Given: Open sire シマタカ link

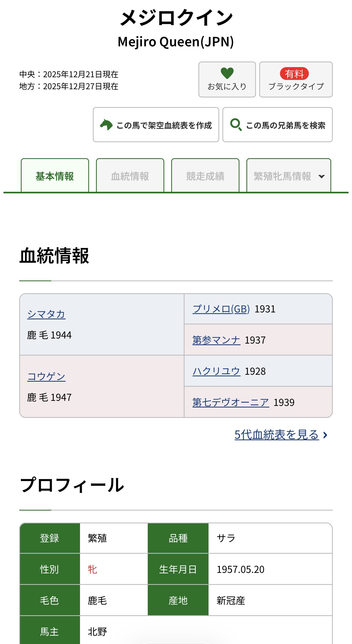Looking at the screenshot, I should 46,314.
